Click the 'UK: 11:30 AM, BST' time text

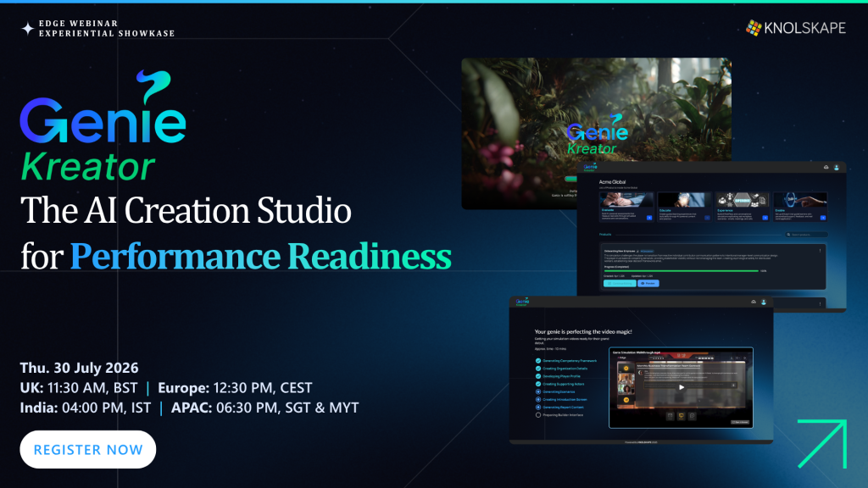coord(79,388)
